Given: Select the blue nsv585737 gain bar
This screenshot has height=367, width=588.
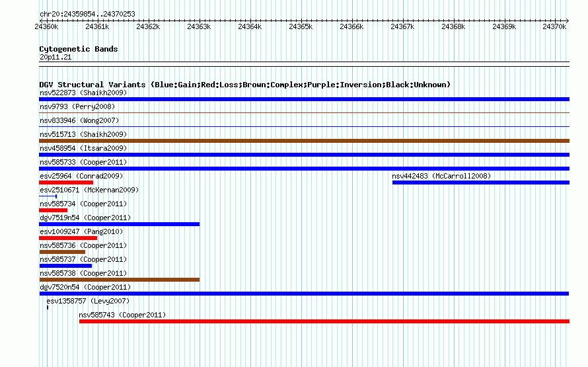Looking at the screenshot, I should [x=65, y=266].
